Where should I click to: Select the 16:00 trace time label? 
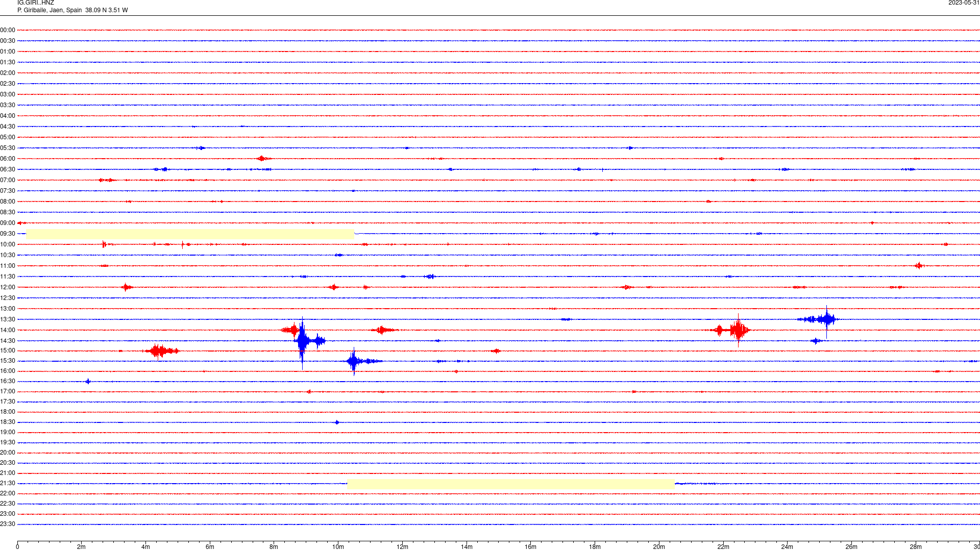pos(8,371)
